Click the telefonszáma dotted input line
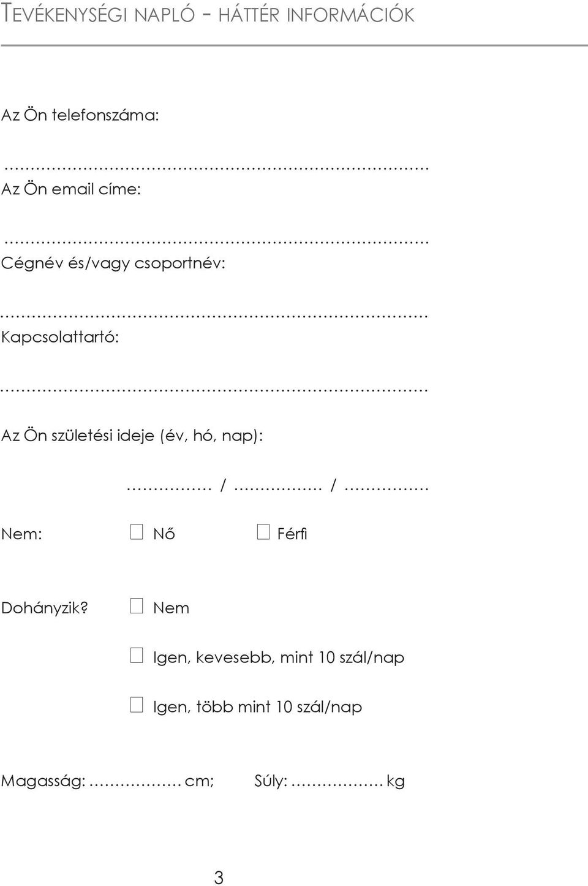588x886 pixels. pos(216,168)
